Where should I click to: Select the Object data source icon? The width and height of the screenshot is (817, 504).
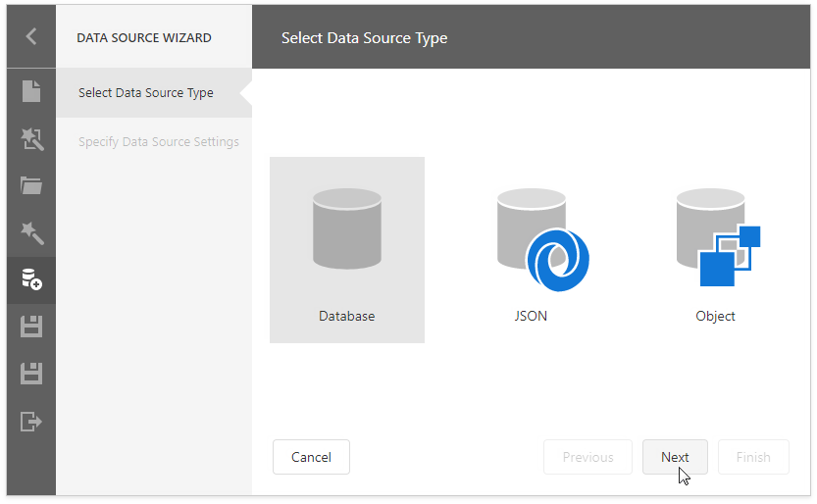(717, 239)
